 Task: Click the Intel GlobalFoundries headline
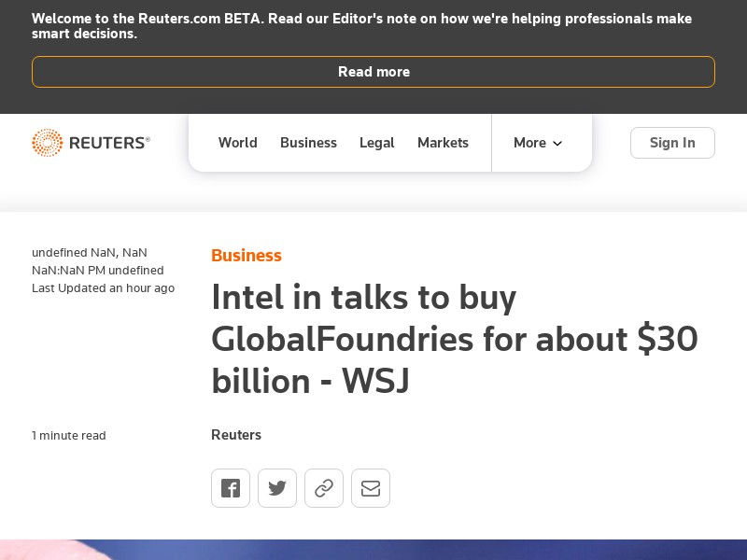[x=455, y=339]
